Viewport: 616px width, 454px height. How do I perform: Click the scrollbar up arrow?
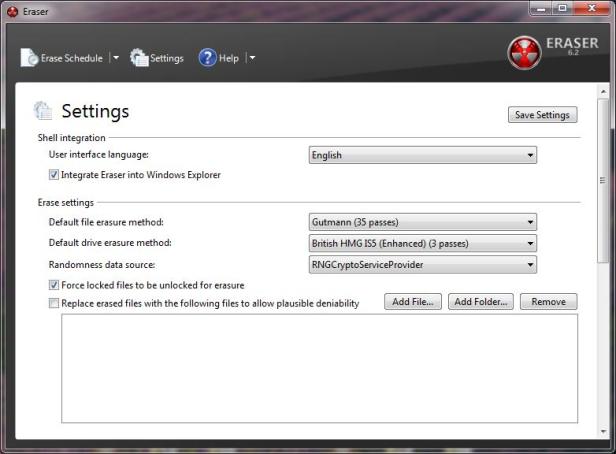pyautogui.click(x=603, y=92)
